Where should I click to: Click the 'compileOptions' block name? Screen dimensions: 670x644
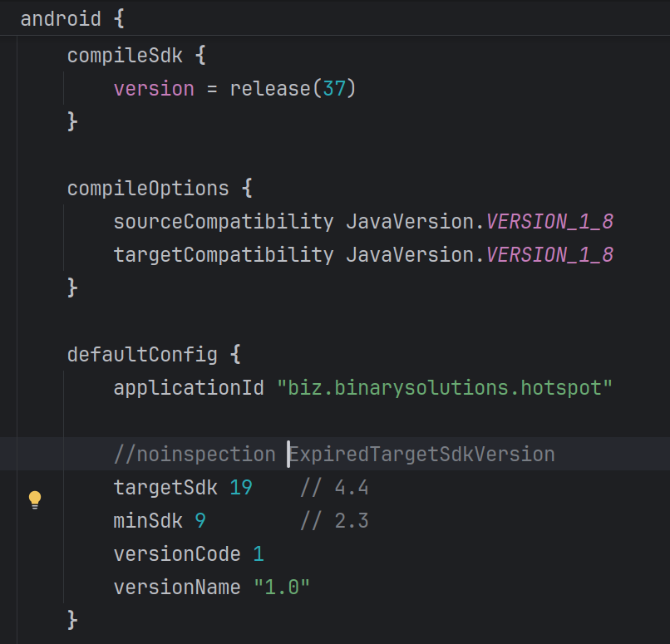pos(148,189)
